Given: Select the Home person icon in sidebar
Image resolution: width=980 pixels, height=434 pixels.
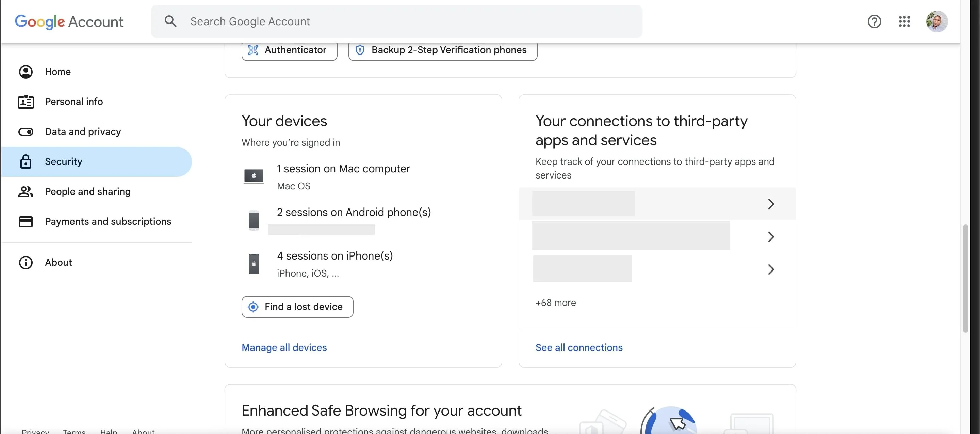Looking at the screenshot, I should 26,72.
